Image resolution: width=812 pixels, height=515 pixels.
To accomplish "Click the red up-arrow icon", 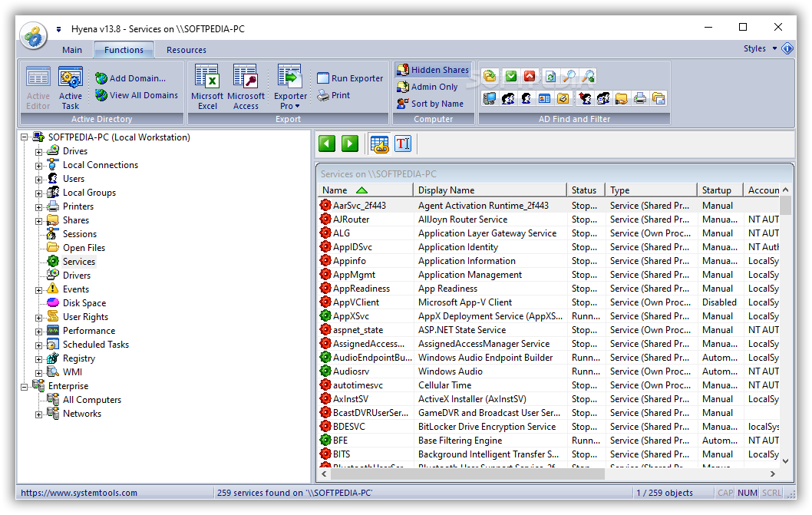I will coord(530,77).
